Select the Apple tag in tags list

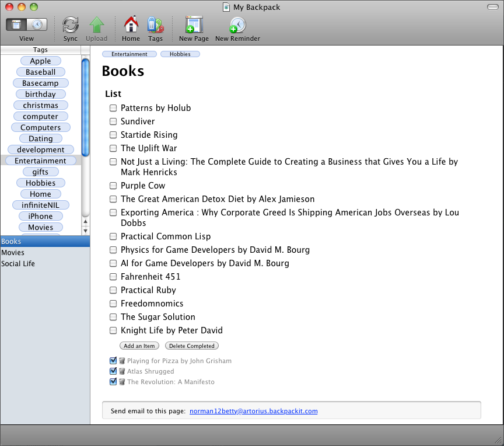[x=40, y=61]
